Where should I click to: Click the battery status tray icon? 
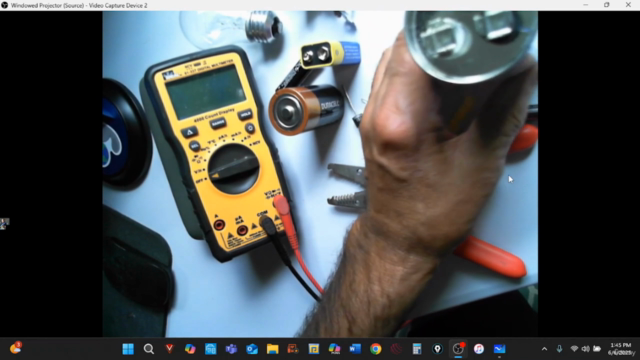tap(597, 349)
